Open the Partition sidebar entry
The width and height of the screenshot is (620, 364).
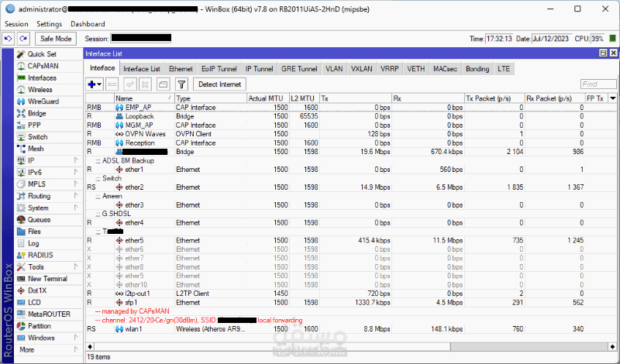[x=48, y=326]
